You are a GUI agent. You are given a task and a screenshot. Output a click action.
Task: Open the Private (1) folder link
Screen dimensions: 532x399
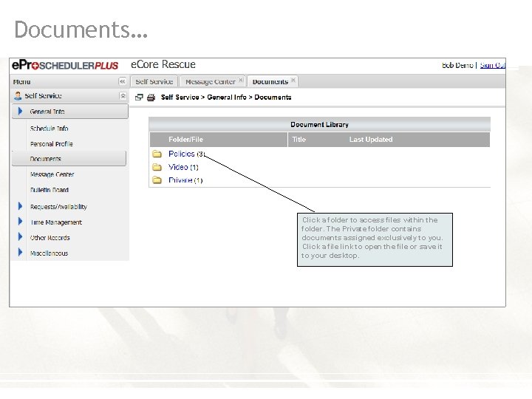(x=185, y=180)
